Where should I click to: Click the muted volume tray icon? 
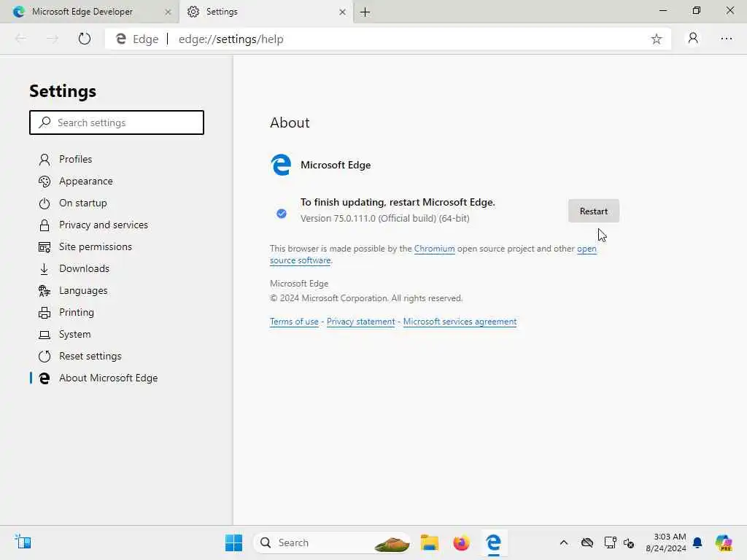coord(629,542)
